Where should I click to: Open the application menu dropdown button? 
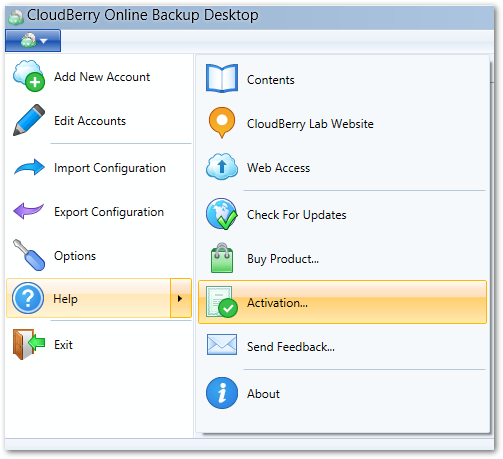tap(33, 41)
